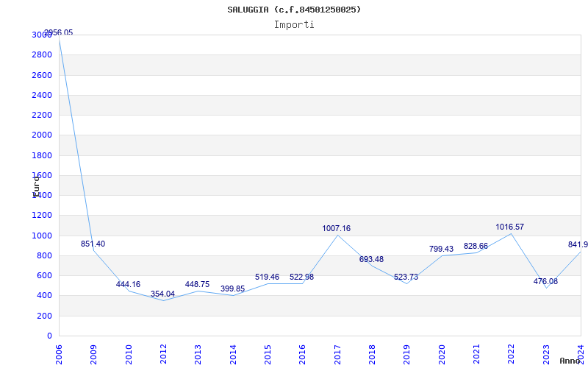Select data label 1016.57
The image size is (588, 368).
[x=510, y=227]
